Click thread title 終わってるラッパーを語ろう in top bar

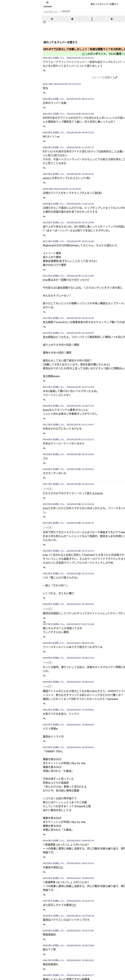click(x=104, y=4)
